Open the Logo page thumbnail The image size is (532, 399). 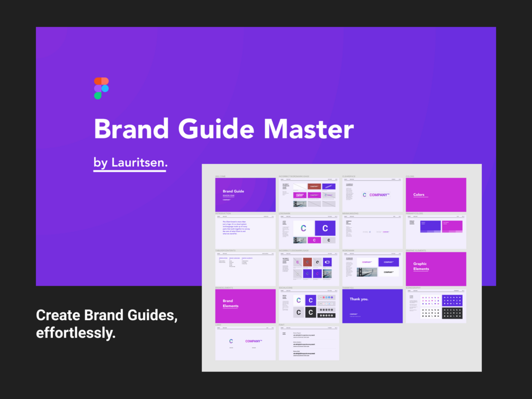pyautogui.click(x=245, y=343)
